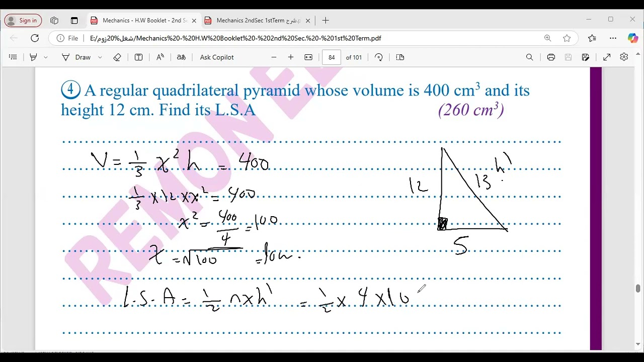Click the Translate icon
This screenshot has height=362, width=644.
pos(181,57)
